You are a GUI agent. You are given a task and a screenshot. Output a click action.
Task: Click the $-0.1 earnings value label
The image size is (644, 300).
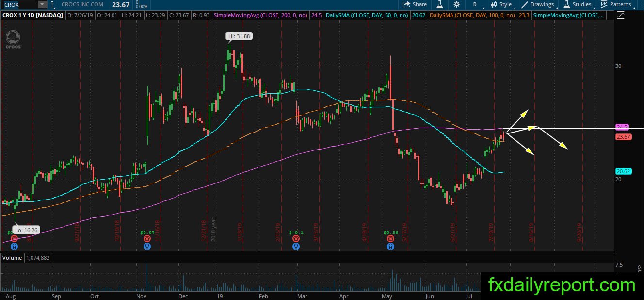pos(296,233)
